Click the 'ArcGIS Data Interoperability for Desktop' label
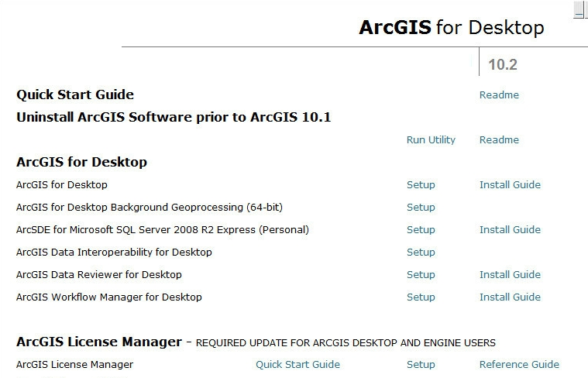Viewport: 588px width, 378px height. pyautogui.click(x=114, y=253)
